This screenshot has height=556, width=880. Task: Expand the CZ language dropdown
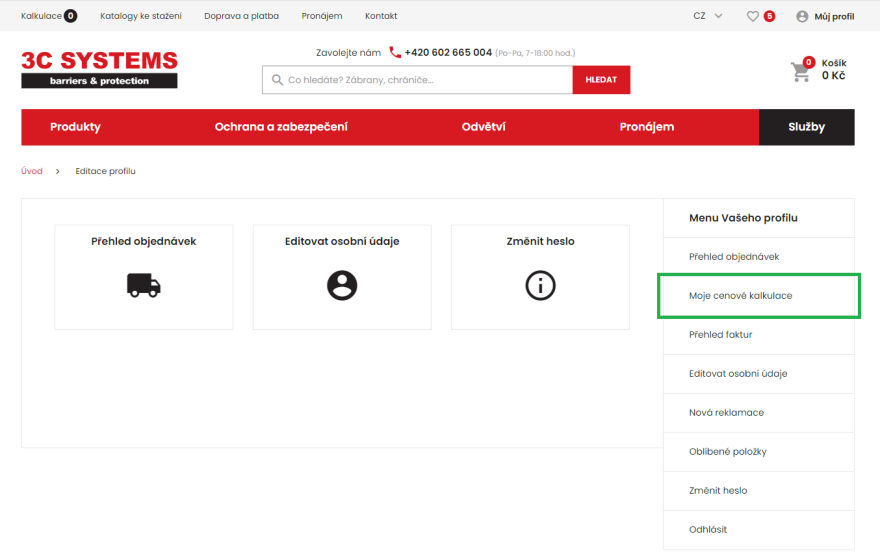(x=707, y=16)
